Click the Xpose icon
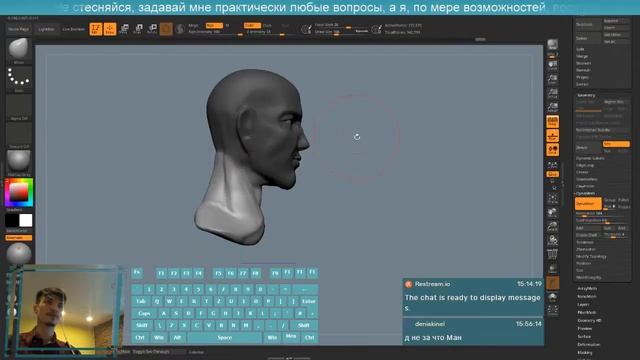The width and height of the screenshot is (640, 360). pyautogui.click(x=553, y=310)
